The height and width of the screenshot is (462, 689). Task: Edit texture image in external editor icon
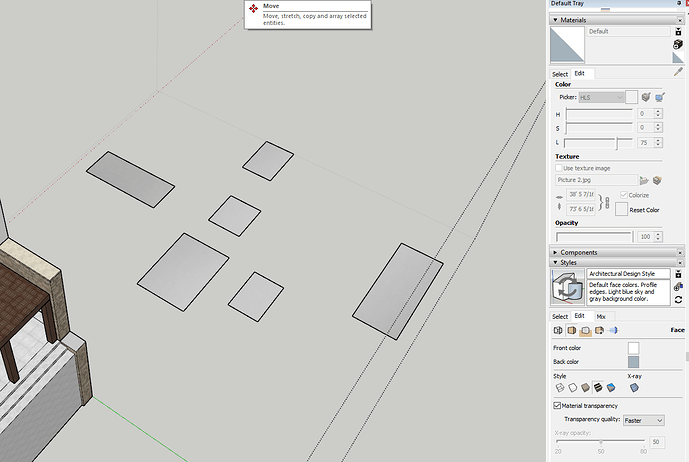[x=657, y=180]
